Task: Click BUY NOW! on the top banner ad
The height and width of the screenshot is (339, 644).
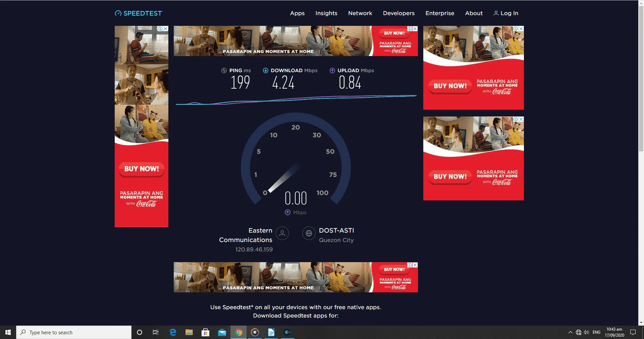Action: (394, 33)
